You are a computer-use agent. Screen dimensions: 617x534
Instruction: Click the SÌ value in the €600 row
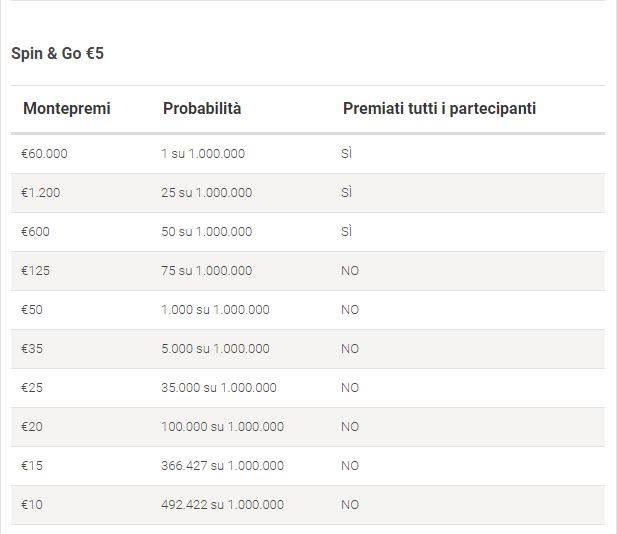coord(347,231)
